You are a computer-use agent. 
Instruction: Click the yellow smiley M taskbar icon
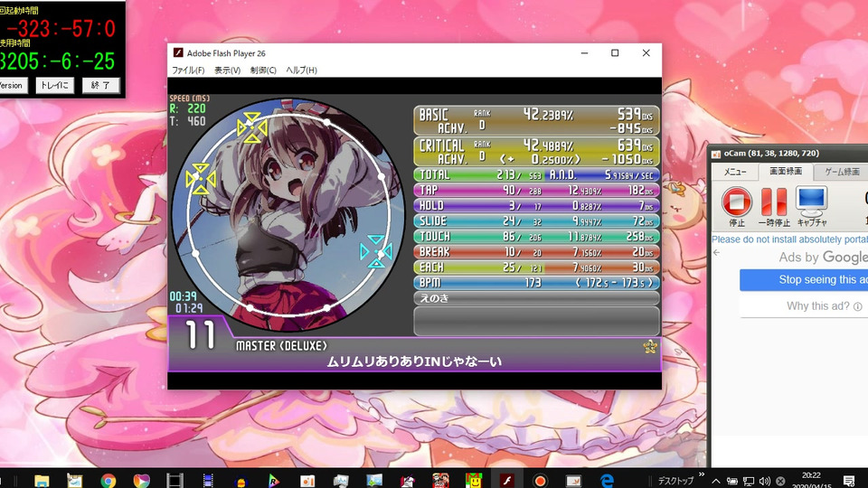(474, 480)
